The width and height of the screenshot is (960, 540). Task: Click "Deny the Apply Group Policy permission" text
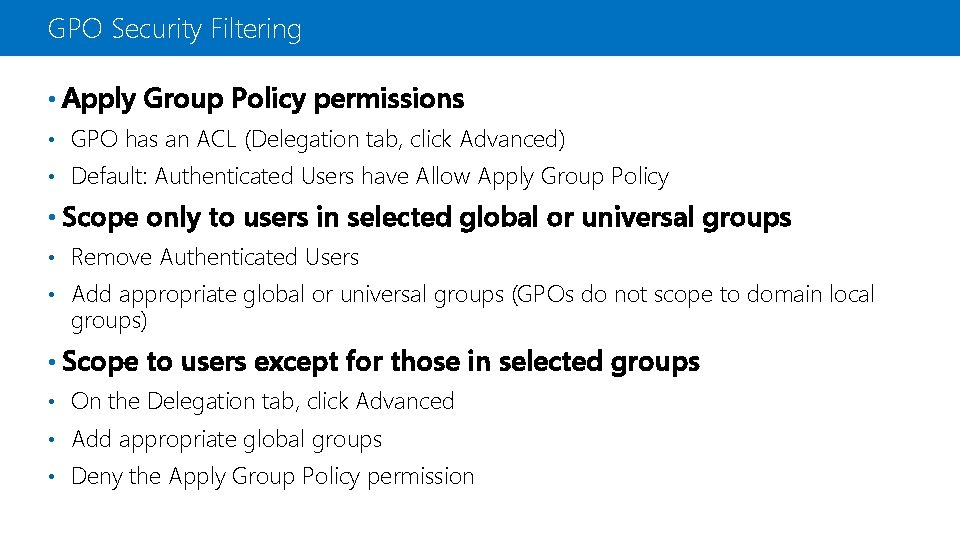(272, 477)
